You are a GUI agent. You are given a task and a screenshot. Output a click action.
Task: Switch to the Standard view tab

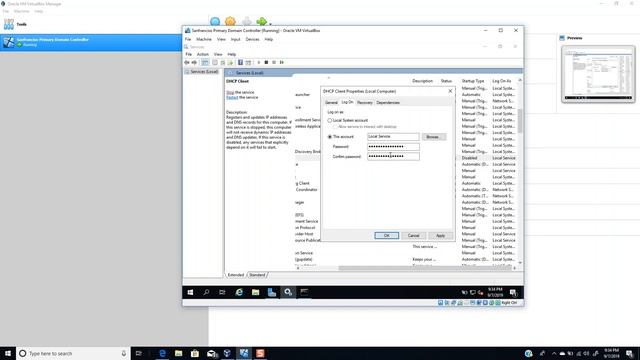pos(257,275)
